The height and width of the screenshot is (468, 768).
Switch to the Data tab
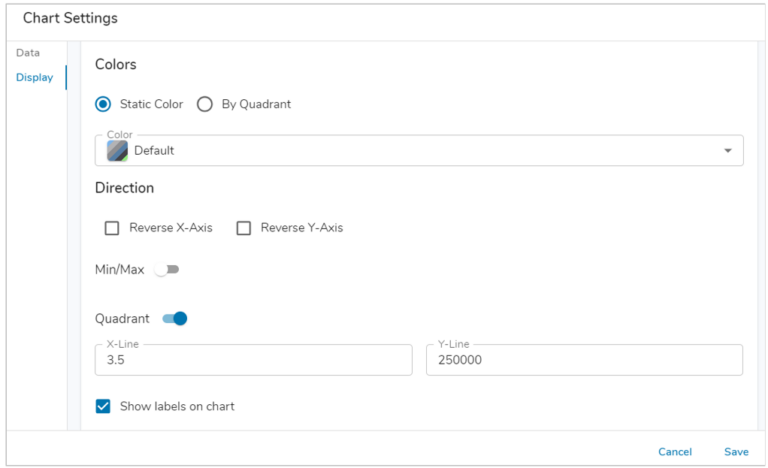(28, 53)
